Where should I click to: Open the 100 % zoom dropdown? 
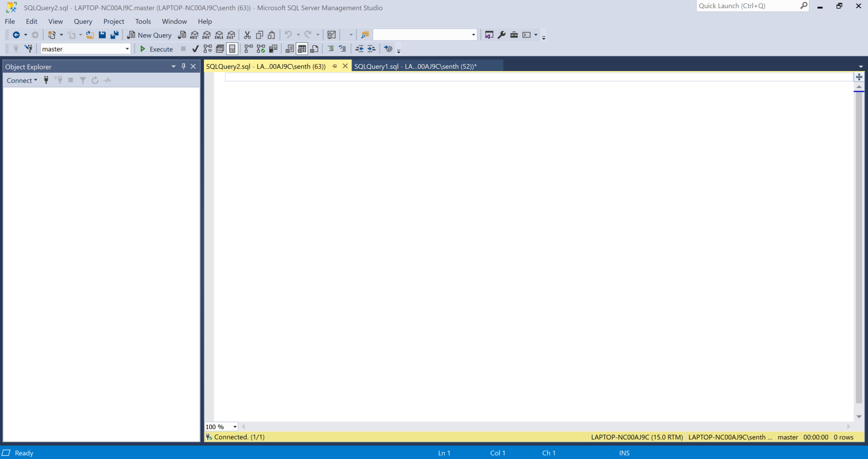pyautogui.click(x=235, y=427)
